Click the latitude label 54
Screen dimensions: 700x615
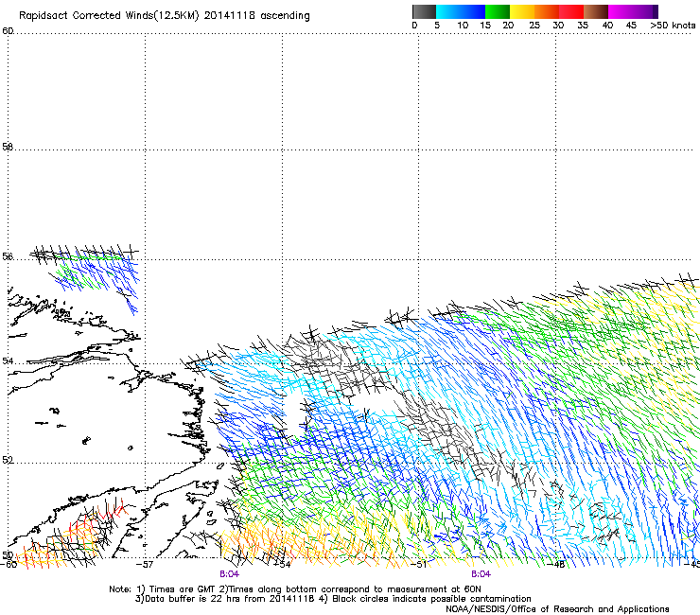[8, 360]
